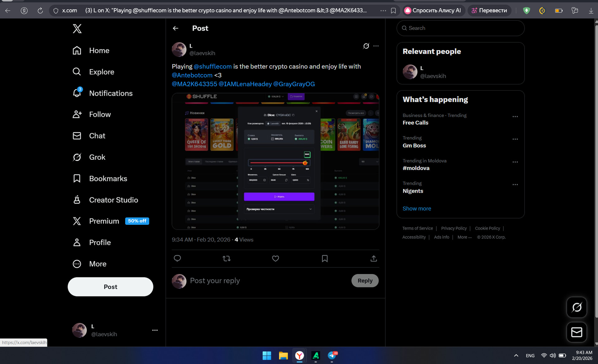Go back with the Post arrow
Viewport: 598px width, 364px height.
[x=176, y=28]
